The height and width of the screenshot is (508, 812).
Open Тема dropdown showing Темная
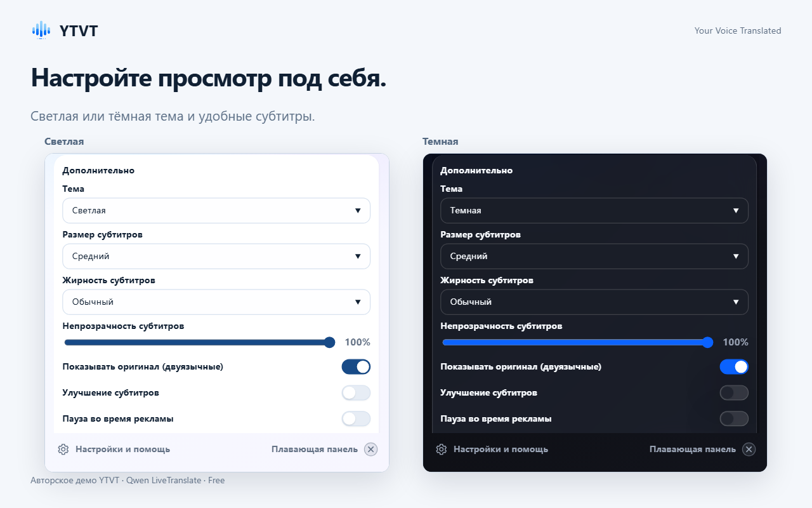point(594,210)
